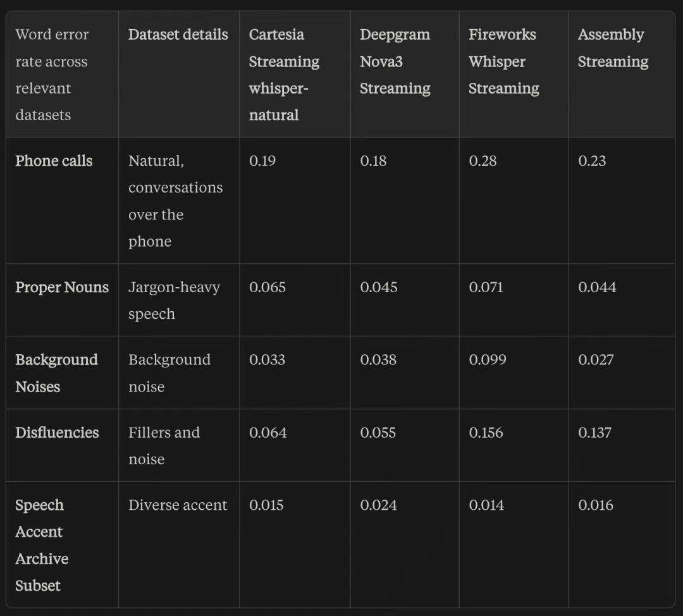683x616 pixels.
Task: Click the 0.071 Fireworks proper nouns value
Action: (x=486, y=287)
